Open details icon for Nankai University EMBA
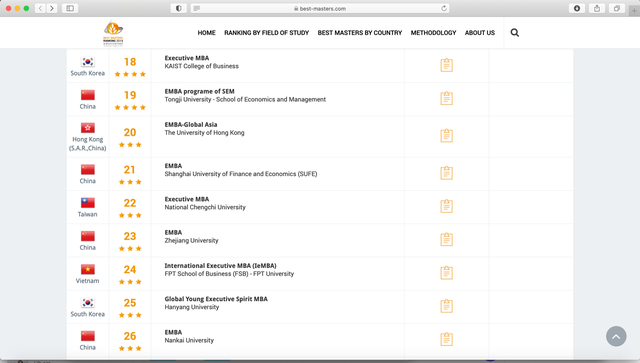Screen dimensions: 640x363 tap(446, 339)
